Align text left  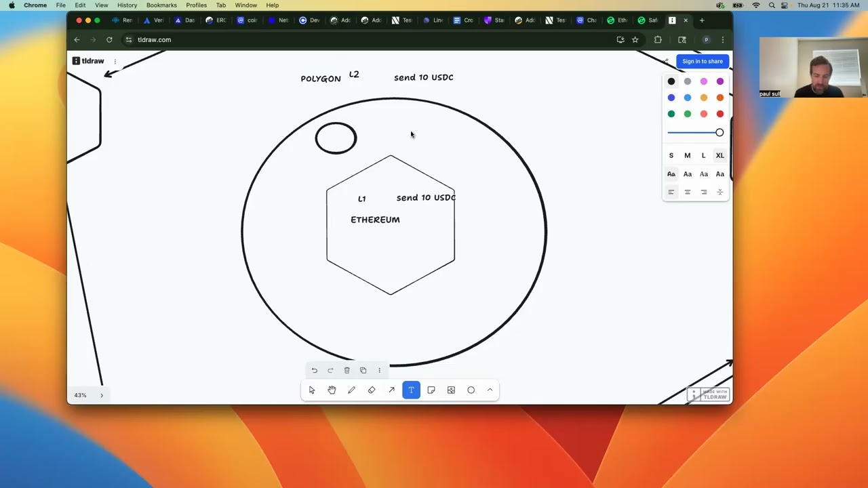[671, 192]
